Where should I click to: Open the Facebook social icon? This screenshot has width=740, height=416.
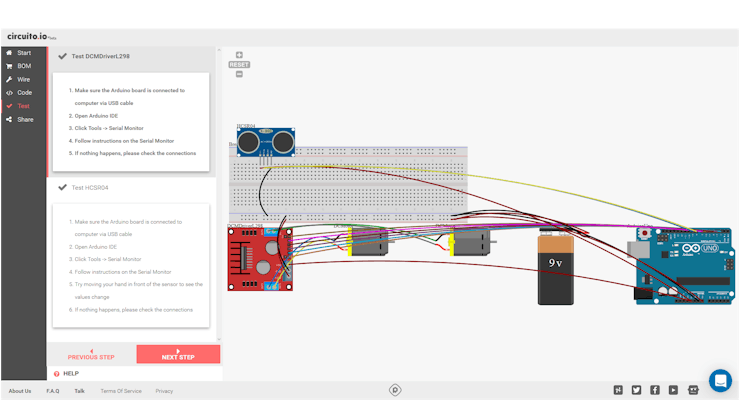click(655, 390)
